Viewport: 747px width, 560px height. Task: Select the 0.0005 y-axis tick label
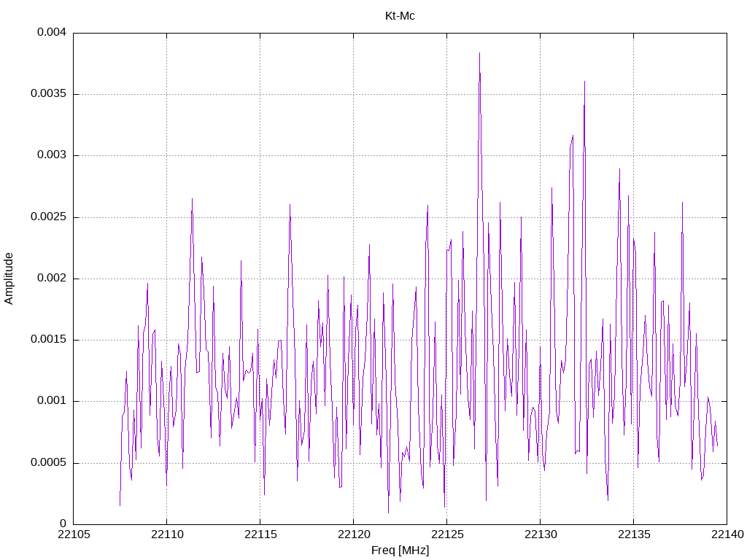[48, 463]
